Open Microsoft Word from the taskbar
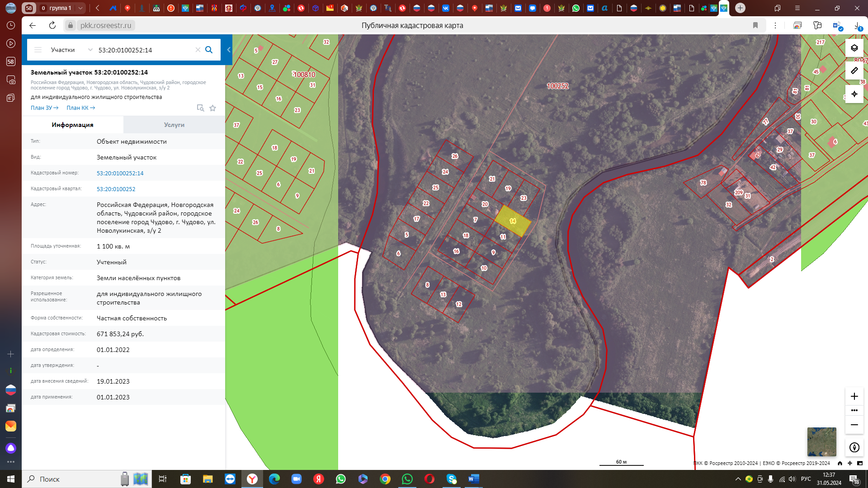The width and height of the screenshot is (868, 488). (473, 479)
